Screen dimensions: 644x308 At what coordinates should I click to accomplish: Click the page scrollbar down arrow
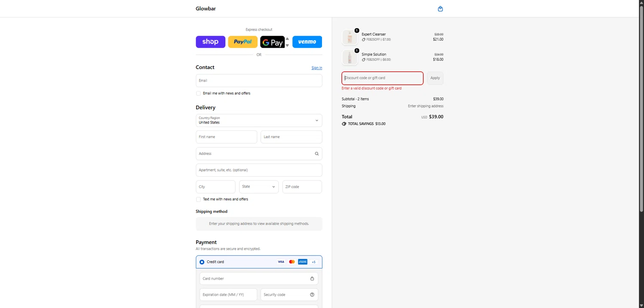click(x=641, y=305)
